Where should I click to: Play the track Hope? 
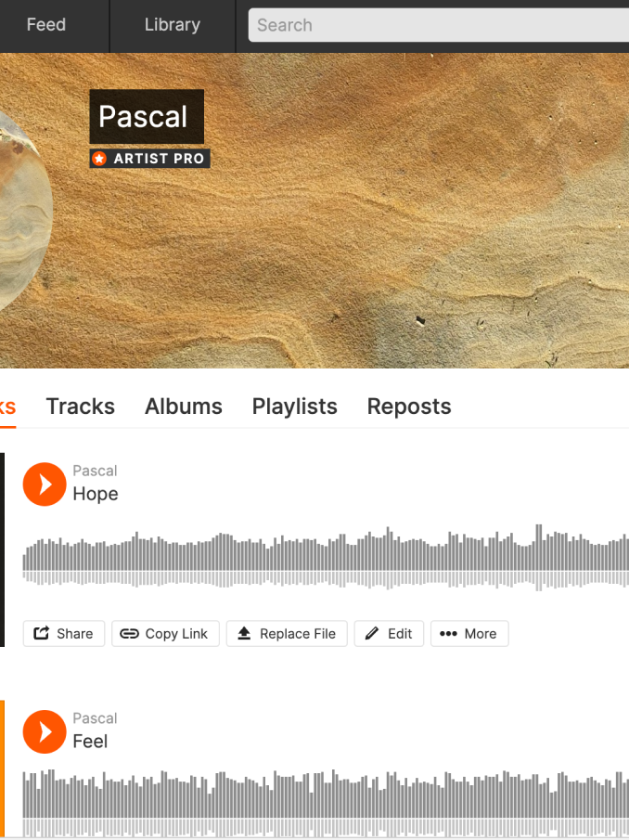pos(45,485)
